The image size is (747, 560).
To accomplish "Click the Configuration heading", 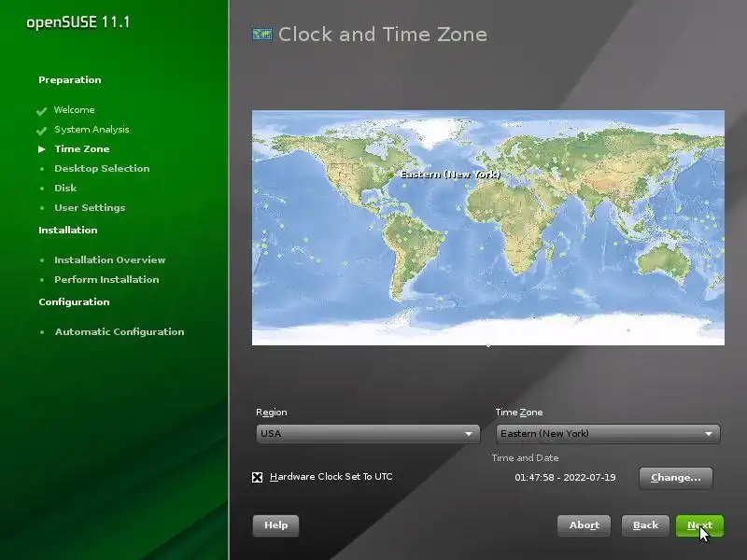I will pyautogui.click(x=74, y=301).
